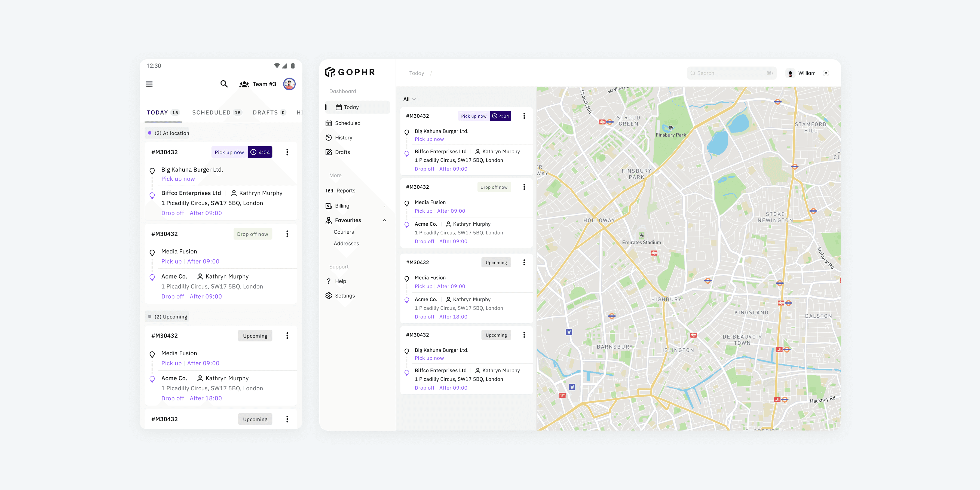Click the Gophr logo
The width and height of the screenshot is (980, 490).
[x=350, y=72]
